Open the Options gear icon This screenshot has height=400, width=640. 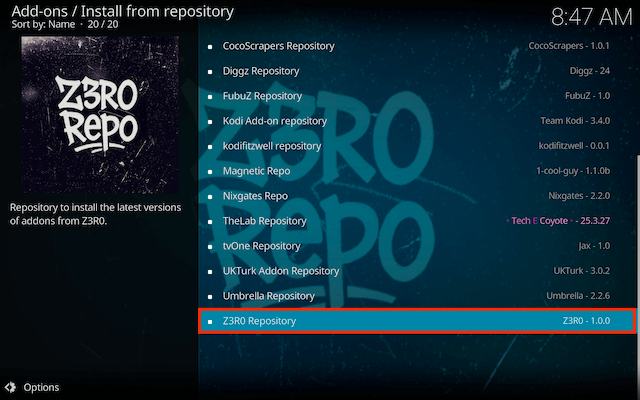pyautogui.click(x=10, y=387)
